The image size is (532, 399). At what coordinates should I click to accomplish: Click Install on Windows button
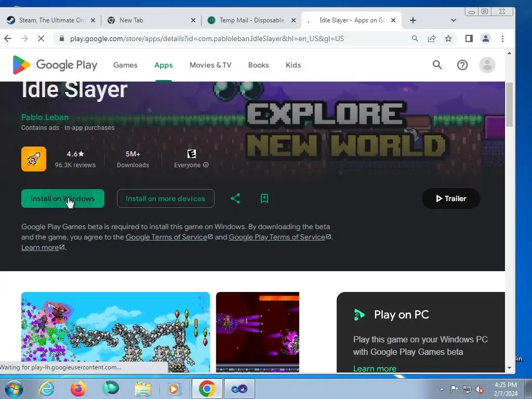(63, 198)
